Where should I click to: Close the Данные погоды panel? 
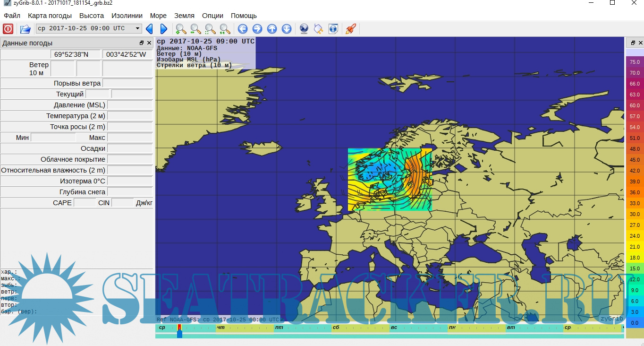tap(149, 43)
